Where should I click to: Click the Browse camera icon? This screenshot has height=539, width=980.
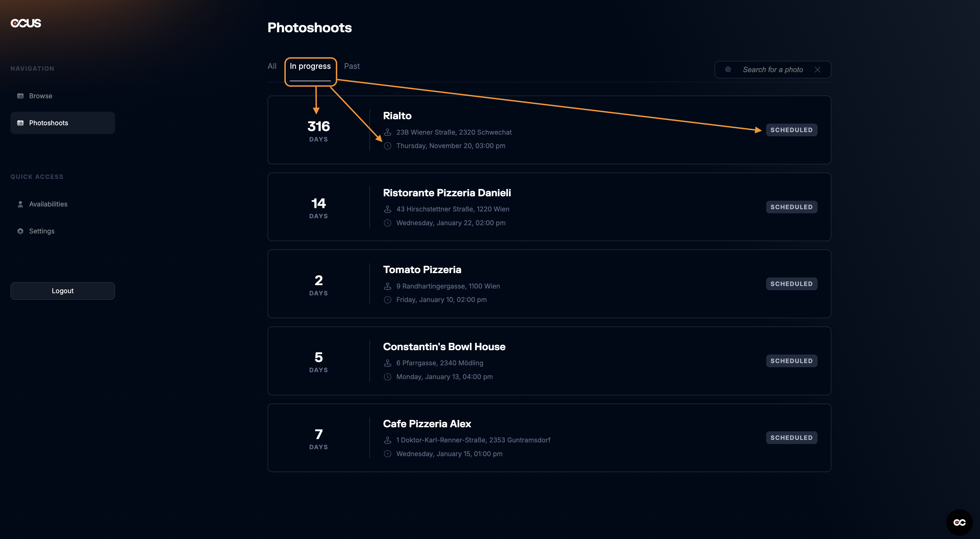click(21, 96)
